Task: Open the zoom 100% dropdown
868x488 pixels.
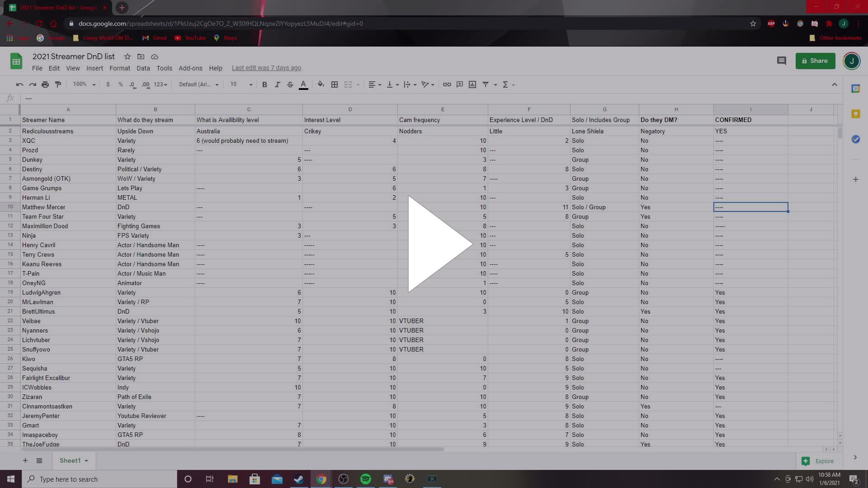Action: click(x=85, y=84)
